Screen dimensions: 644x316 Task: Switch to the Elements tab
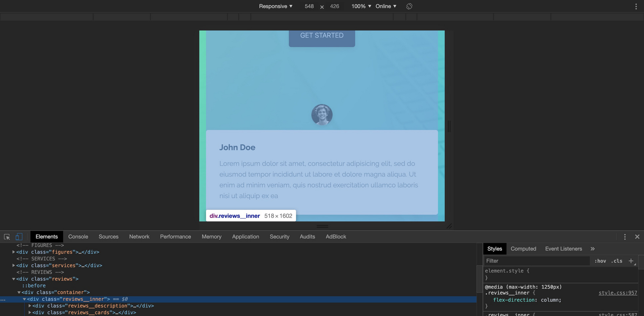47,237
